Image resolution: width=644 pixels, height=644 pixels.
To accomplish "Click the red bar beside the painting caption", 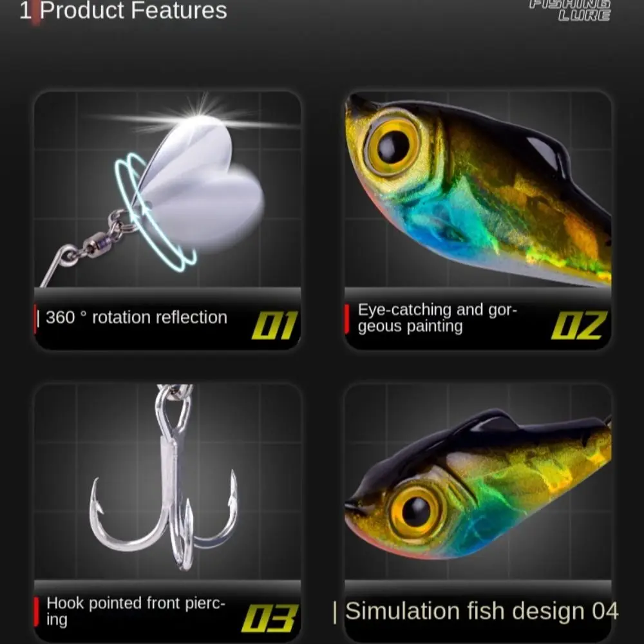I will click(x=347, y=319).
